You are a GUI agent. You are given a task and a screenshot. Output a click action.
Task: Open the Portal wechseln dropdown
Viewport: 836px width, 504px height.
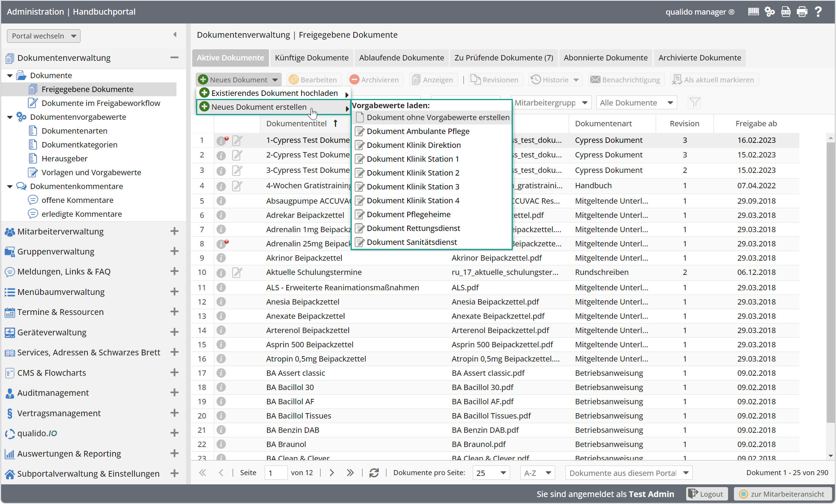(x=44, y=36)
